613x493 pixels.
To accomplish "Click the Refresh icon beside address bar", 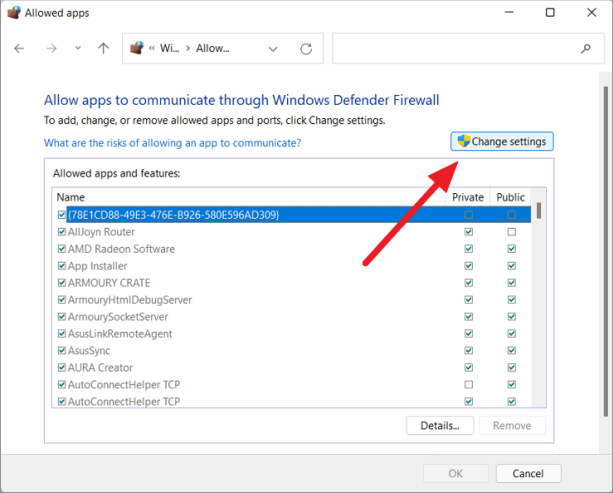I will (306, 49).
